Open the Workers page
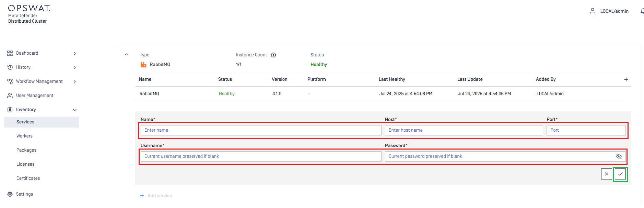Viewport: 644px width, 208px height. tap(24, 136)
